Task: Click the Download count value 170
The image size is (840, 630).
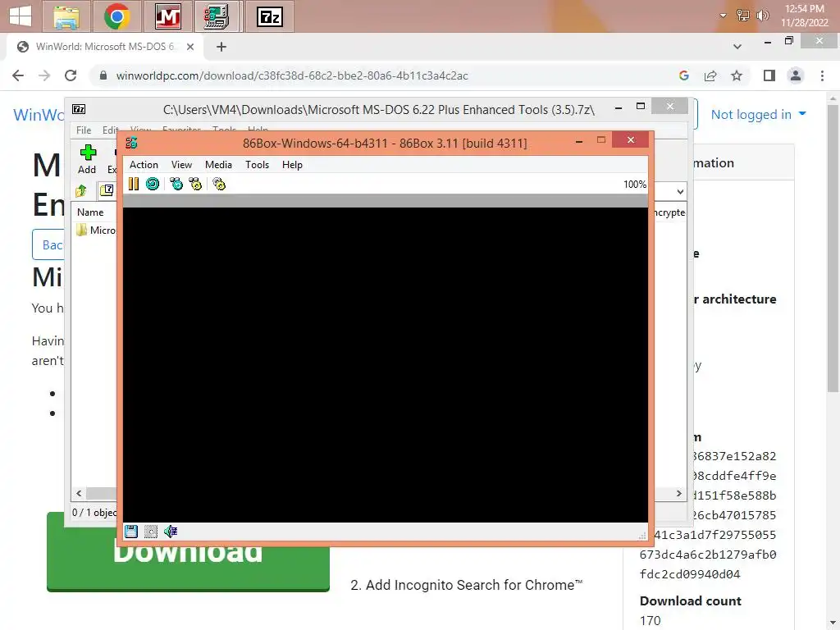Action: coord(650,620)
